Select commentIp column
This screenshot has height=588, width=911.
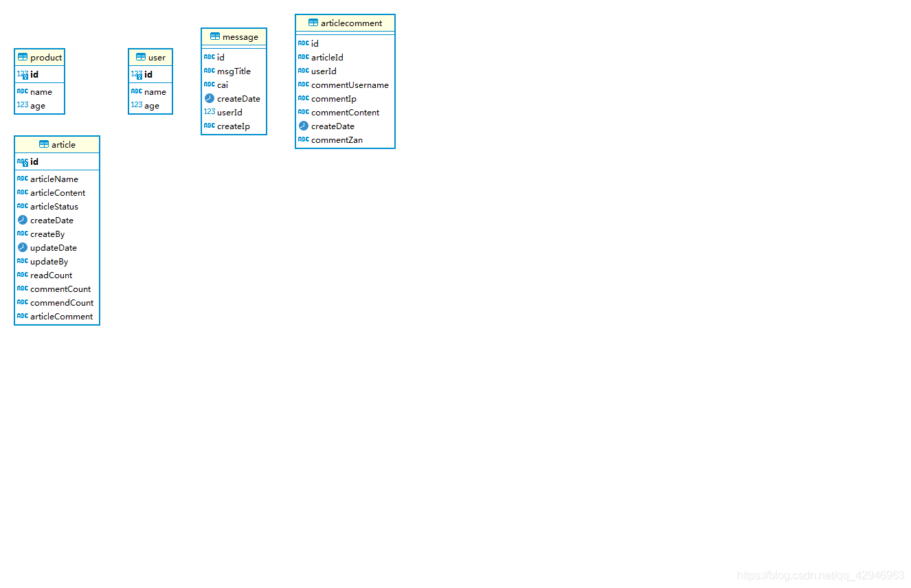(345, 98)
